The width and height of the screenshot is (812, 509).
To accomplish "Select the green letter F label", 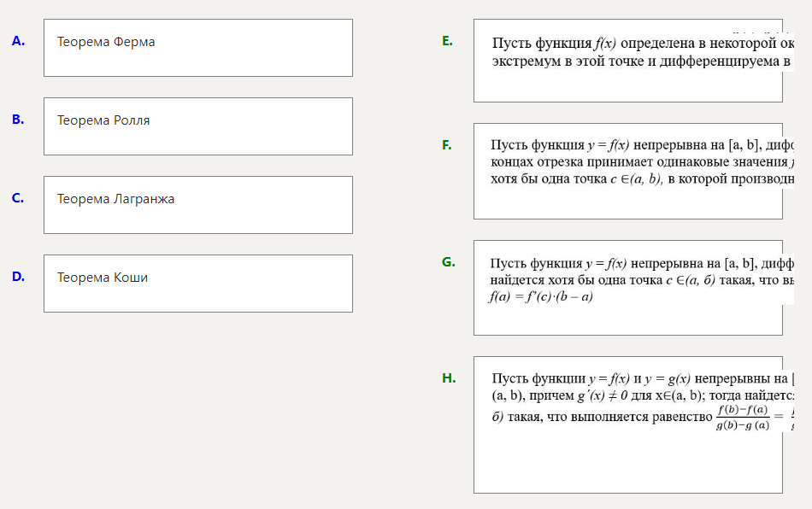I will pyautogui.click(x=447, y=145).
